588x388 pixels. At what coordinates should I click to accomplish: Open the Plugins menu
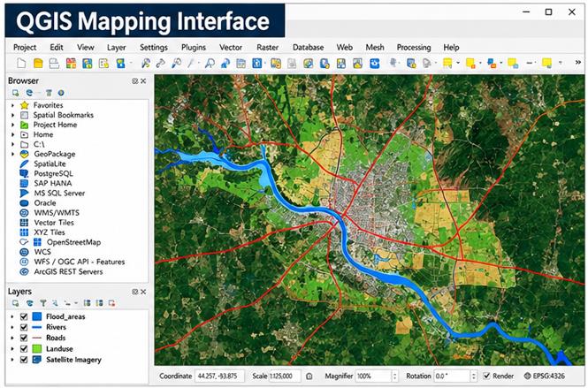(194, 47)
